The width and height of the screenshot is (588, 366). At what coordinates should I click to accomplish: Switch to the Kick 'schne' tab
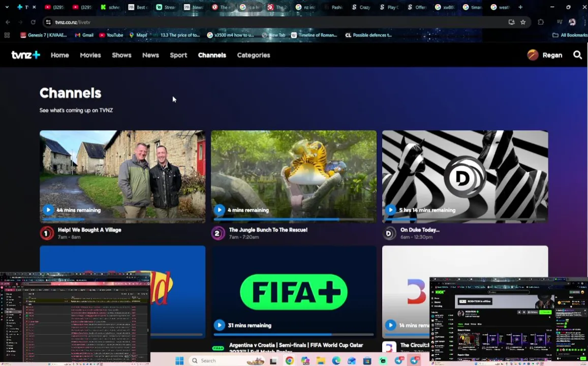click(x=110, y=7)
